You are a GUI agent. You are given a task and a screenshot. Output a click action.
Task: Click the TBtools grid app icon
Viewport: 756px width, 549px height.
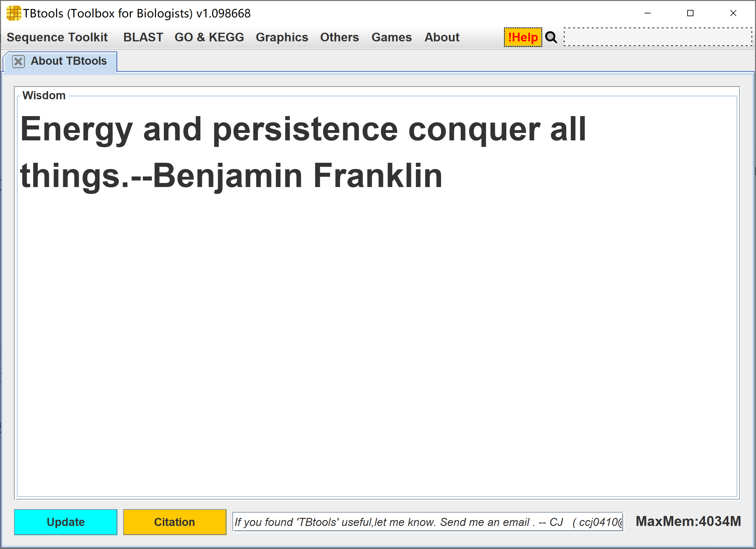(x=14, y=13)
